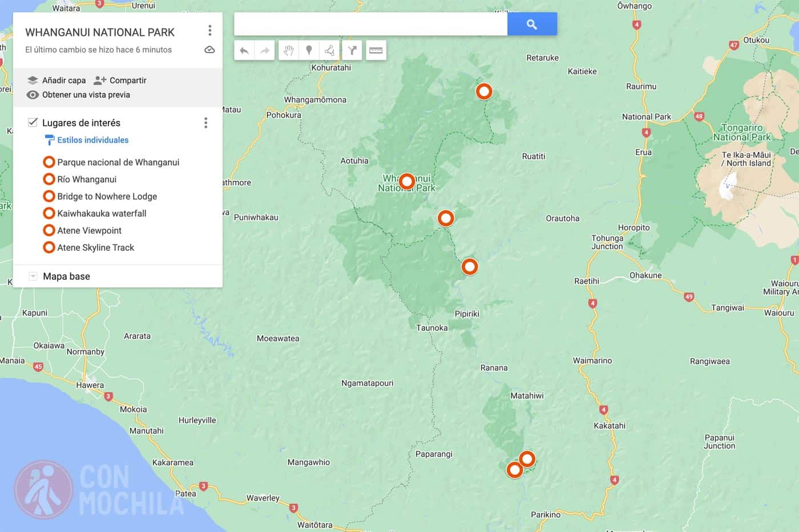This screenshot has width=799, height=532.
Task: Click the Hawera town label
Action: (90, 385)
